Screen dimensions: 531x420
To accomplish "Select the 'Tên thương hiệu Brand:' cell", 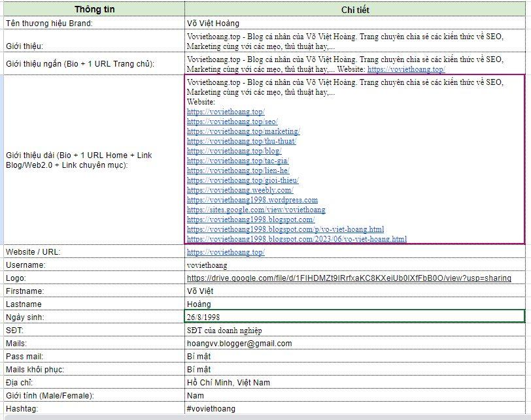I will 94,23.
